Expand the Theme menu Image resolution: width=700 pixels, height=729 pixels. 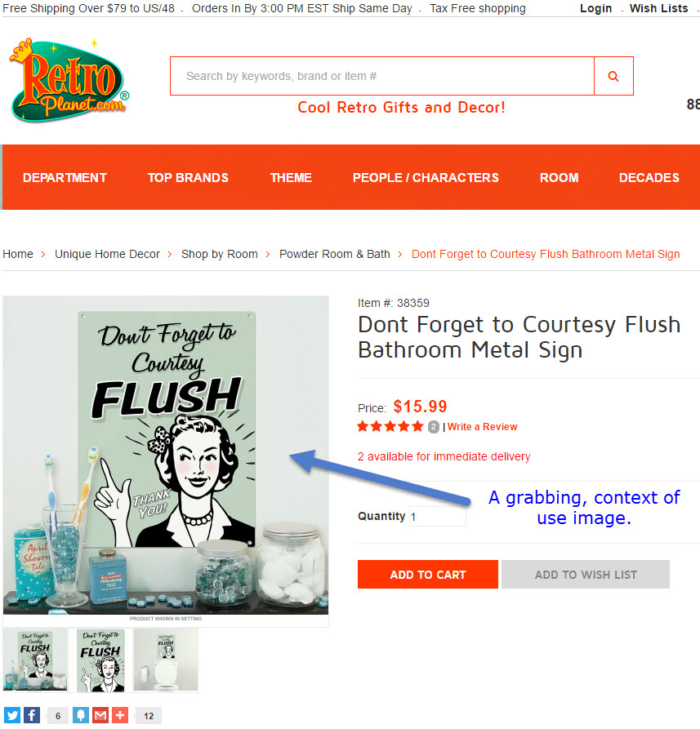point(291,178)
